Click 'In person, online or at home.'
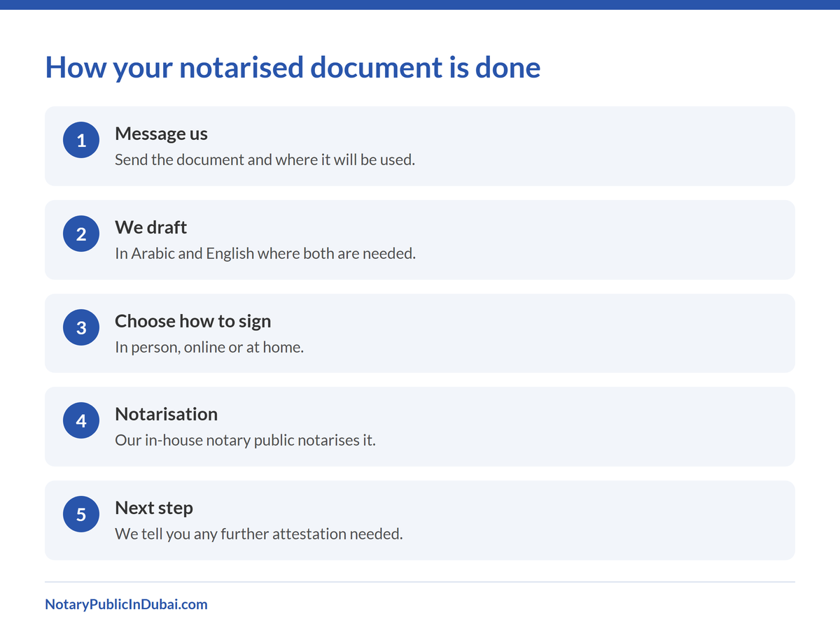The image size is (840, 640). point(209,347)
